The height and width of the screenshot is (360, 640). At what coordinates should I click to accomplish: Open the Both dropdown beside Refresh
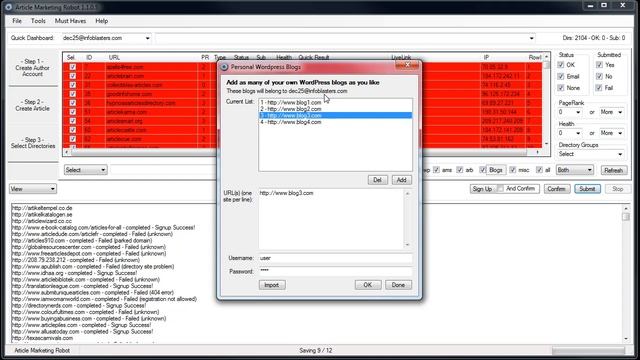(575, 170)
